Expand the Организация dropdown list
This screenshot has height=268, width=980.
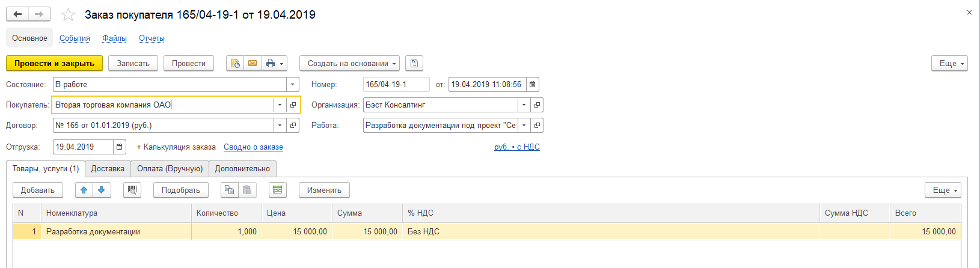tap(524, 105)
